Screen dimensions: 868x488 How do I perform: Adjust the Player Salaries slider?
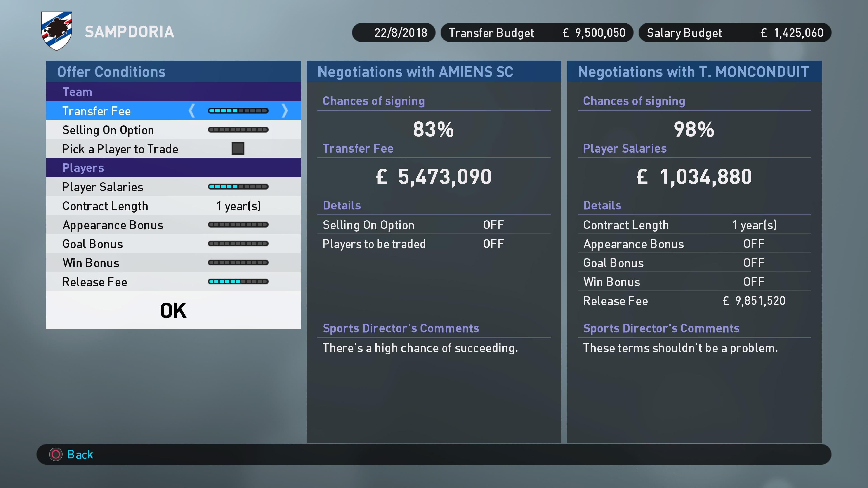pos(238,187)
